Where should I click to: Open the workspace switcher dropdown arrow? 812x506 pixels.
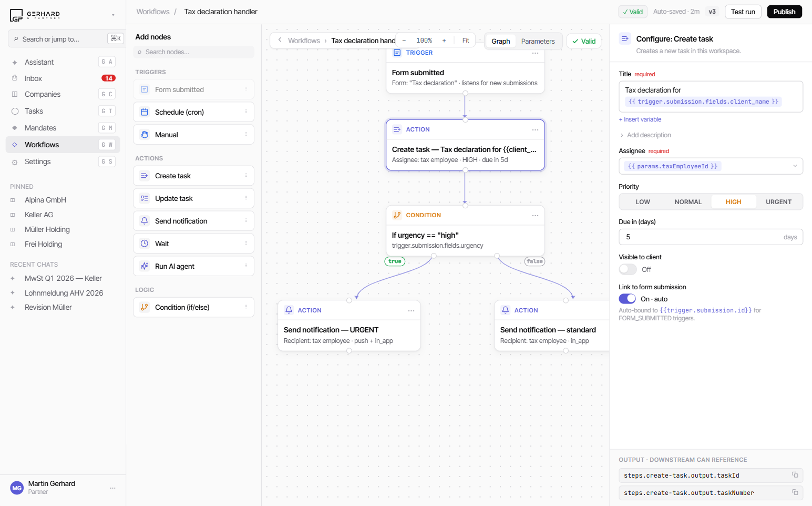click(x=113, y=15)
